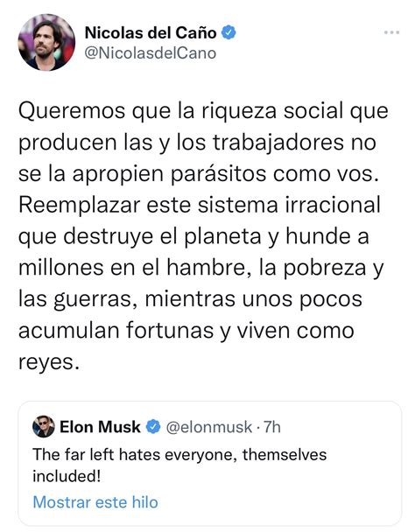The image size is (415, 532).
Task: Open Nicolas del Caño's profile picture
Action: click(46, 42)
